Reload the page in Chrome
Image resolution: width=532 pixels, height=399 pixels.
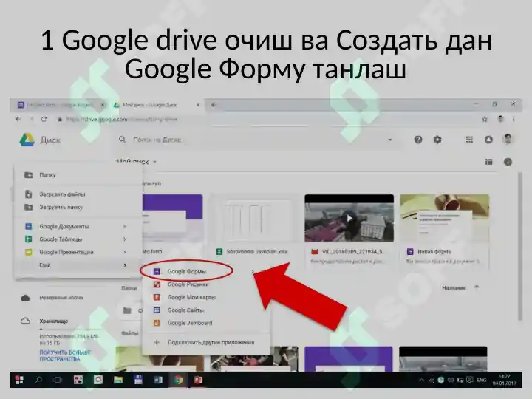point(44,119)
